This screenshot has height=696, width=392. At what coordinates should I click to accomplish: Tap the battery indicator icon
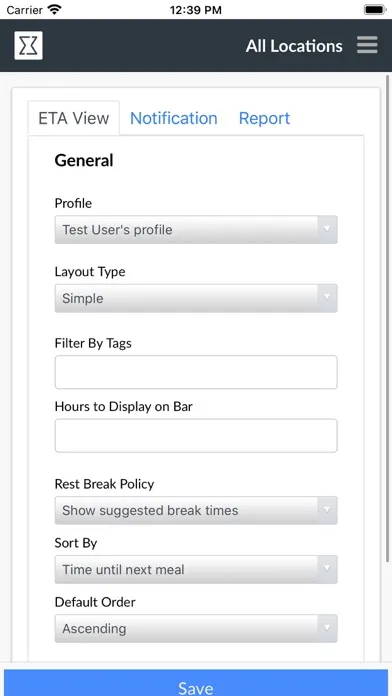pos(375,9)
